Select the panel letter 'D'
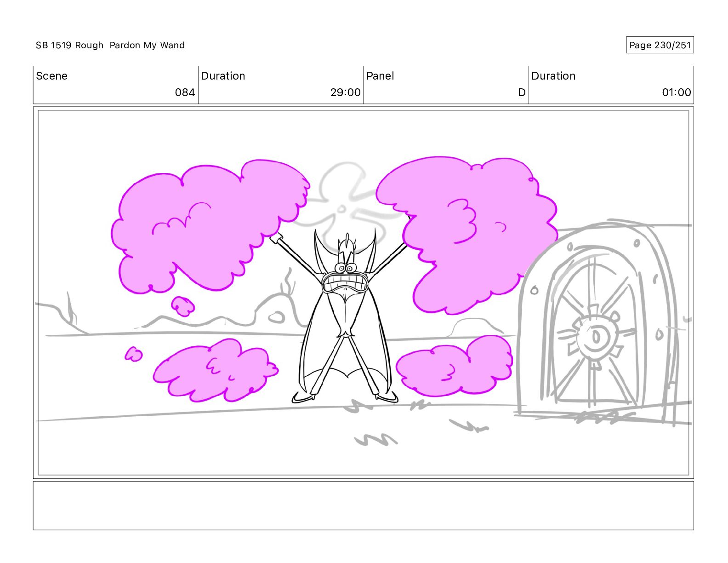The width and height of the screenshot is (728, 563). click(x=522, y=92)
